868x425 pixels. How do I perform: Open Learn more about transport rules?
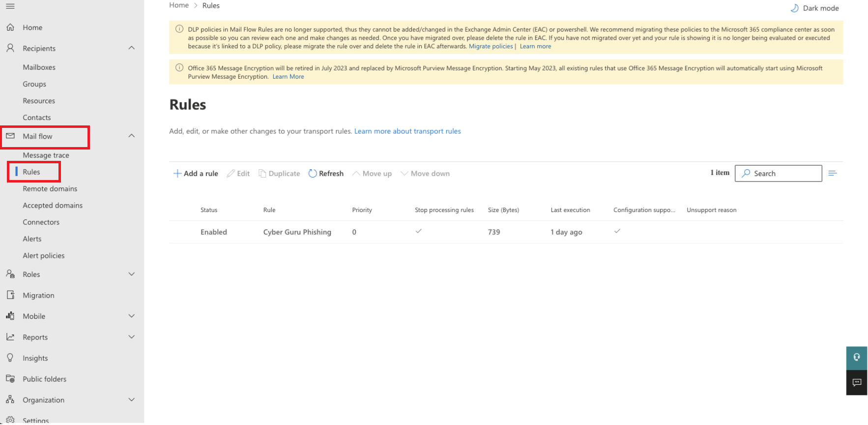407,131
